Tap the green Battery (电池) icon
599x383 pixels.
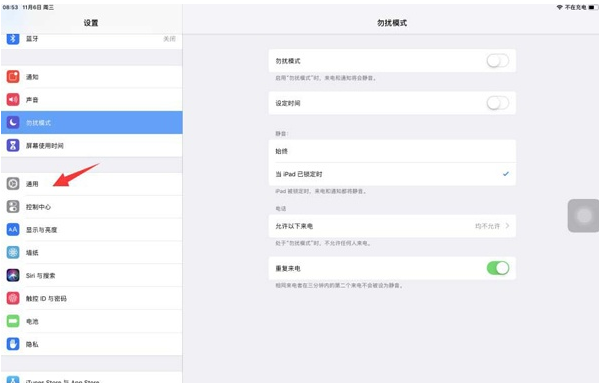pos(13,321)
